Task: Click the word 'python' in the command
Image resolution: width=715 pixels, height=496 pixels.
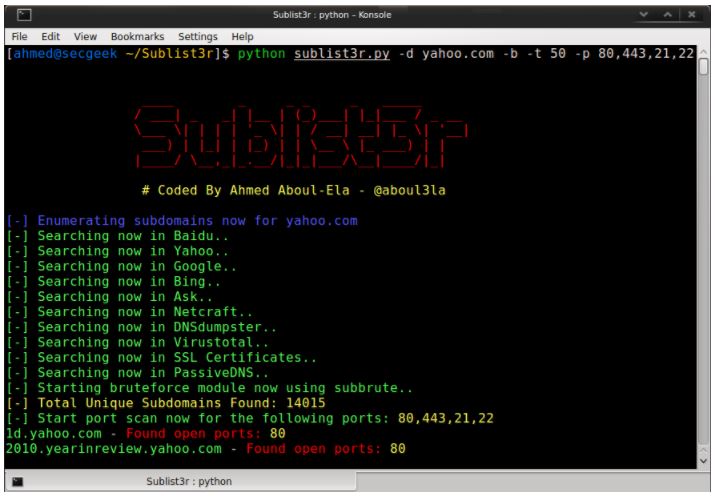Action: [261, 54]
